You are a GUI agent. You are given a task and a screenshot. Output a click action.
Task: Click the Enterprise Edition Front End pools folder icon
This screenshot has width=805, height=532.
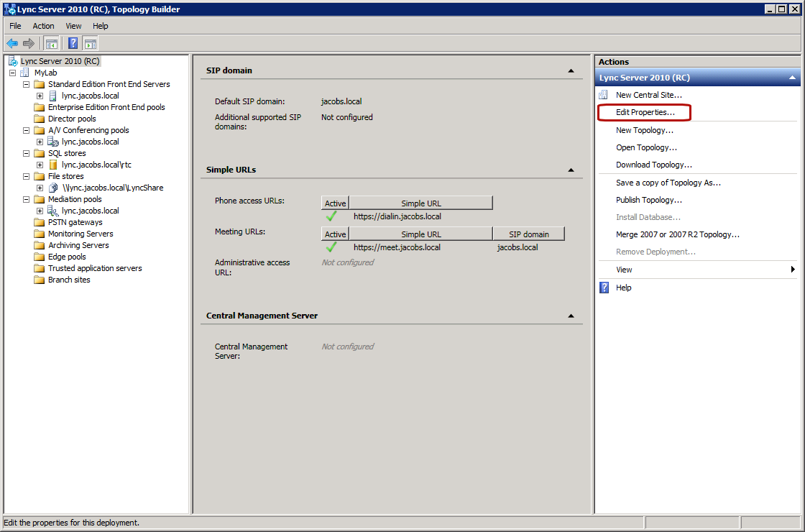[39, 107]
